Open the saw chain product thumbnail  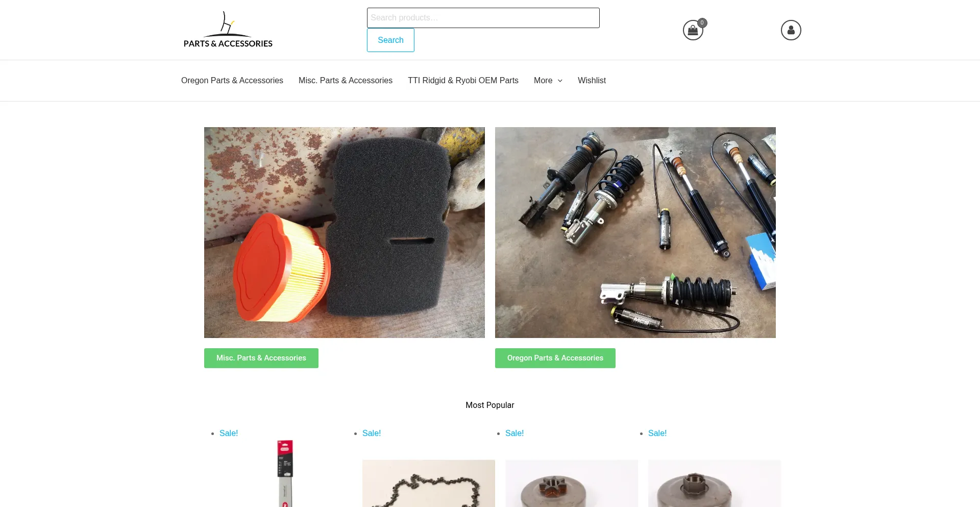[x=429, y=483]
